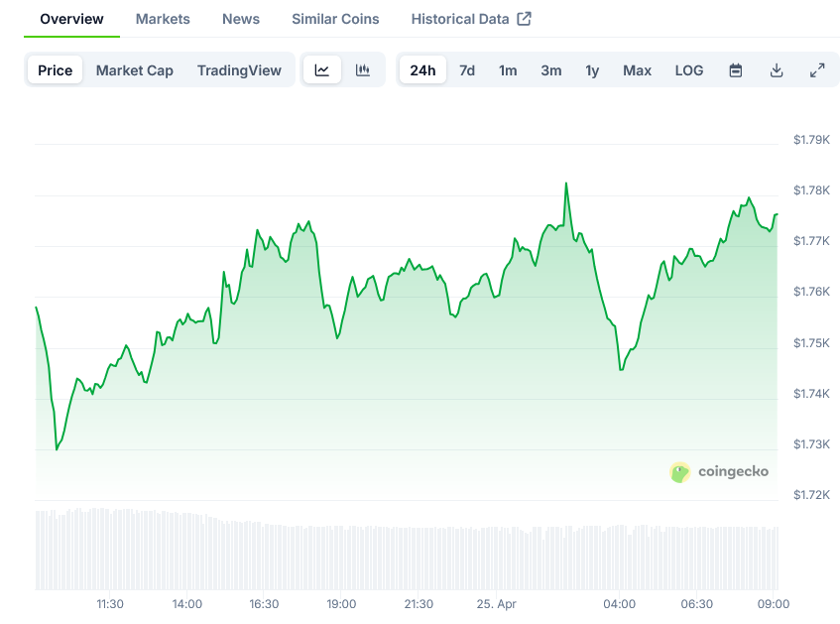Select the Price chart button
Screen dimensions: 840x624
click(x=55, y=70)
